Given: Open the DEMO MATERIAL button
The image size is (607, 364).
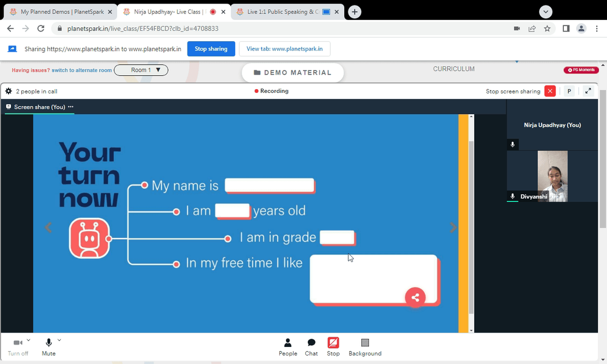Looking at the screenshot, I should coord(293,73).
